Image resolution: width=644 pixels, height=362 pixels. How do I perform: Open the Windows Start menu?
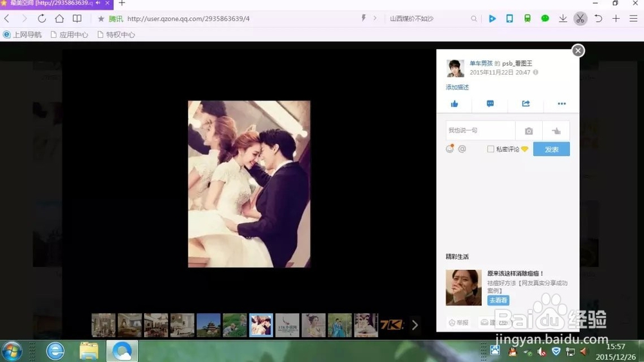(x=12, y=351)
